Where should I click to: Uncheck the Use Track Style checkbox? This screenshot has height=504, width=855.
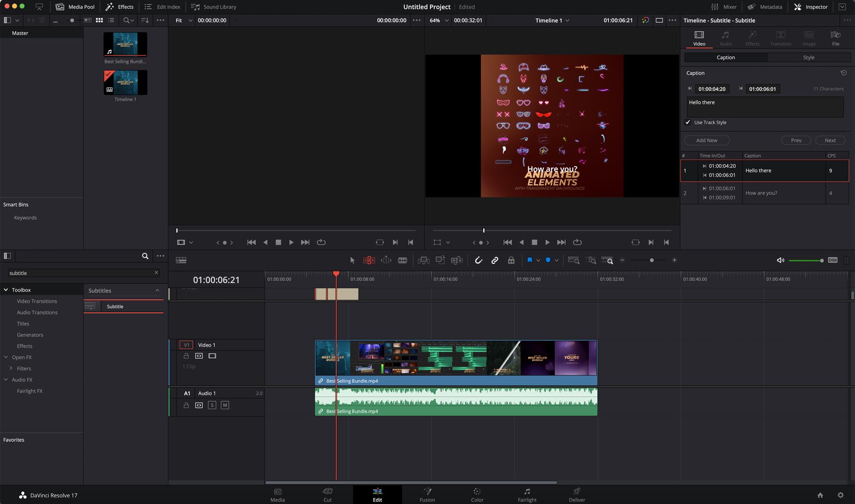(688, 122)
